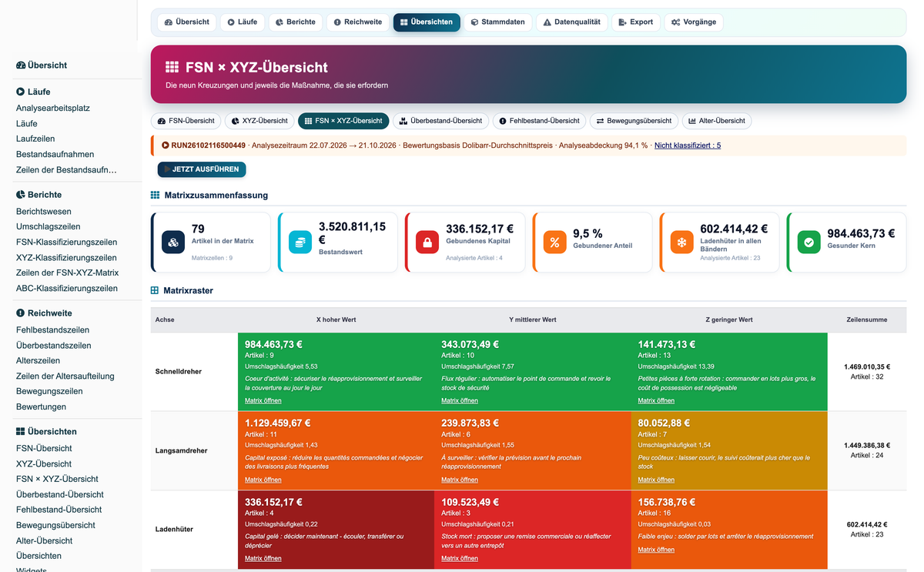Open FSN-Klassifizierungszeilen in the sidebar
The image size is (924, 572).
click(67, 243)
